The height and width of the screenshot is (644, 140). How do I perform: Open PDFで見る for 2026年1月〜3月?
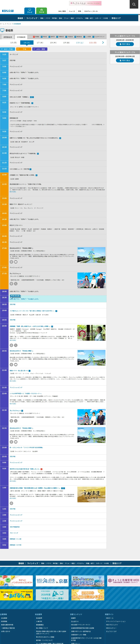(125, 44)
